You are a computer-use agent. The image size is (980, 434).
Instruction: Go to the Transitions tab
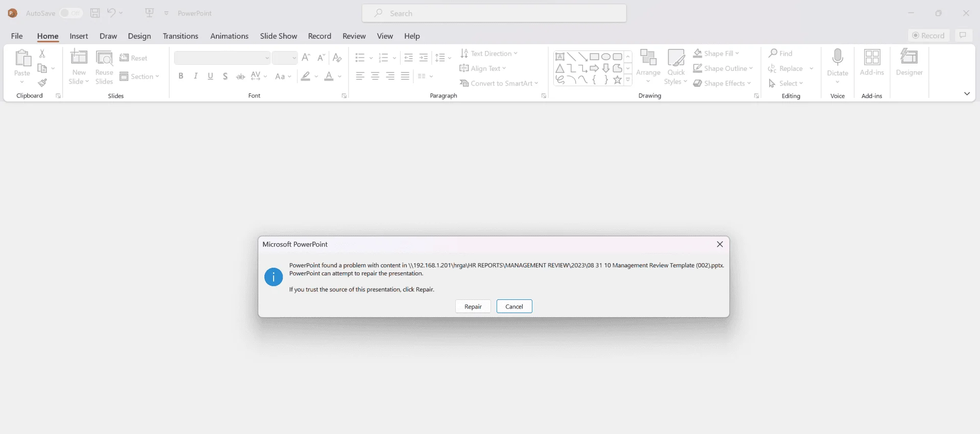coord(181,36)
